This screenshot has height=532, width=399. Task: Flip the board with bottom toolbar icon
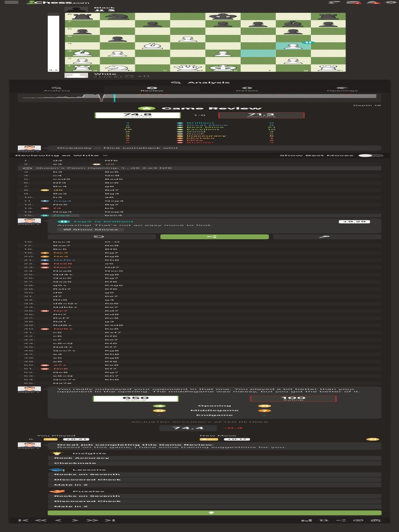click(x=324, y=520)
